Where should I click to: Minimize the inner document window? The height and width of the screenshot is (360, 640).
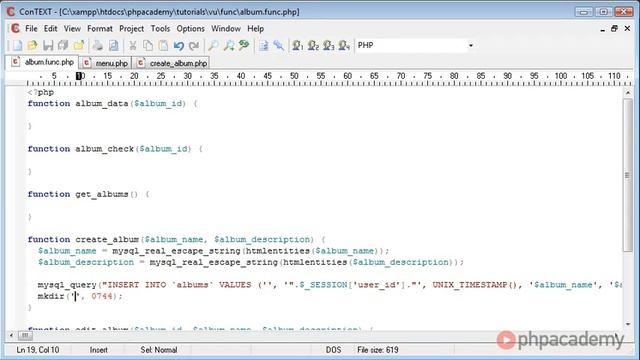pyautogui.click(x=602, y=29)
